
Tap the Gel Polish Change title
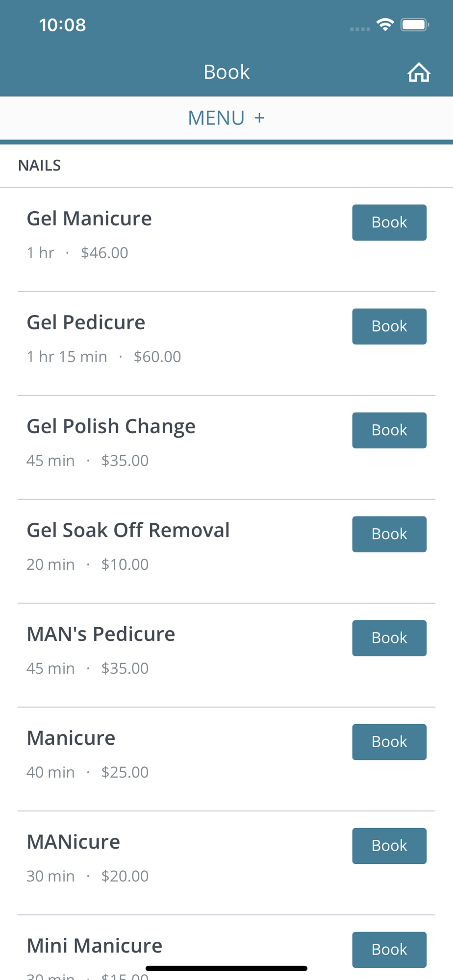(111, 426)
